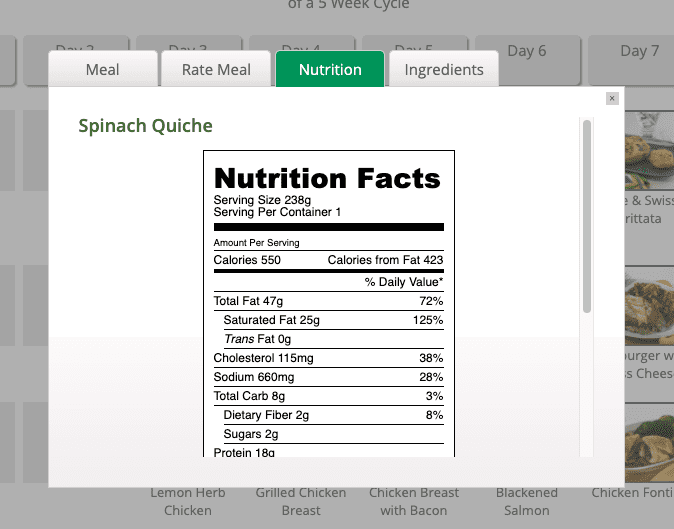Click the Nutrition Facts label image

(329, 303)
